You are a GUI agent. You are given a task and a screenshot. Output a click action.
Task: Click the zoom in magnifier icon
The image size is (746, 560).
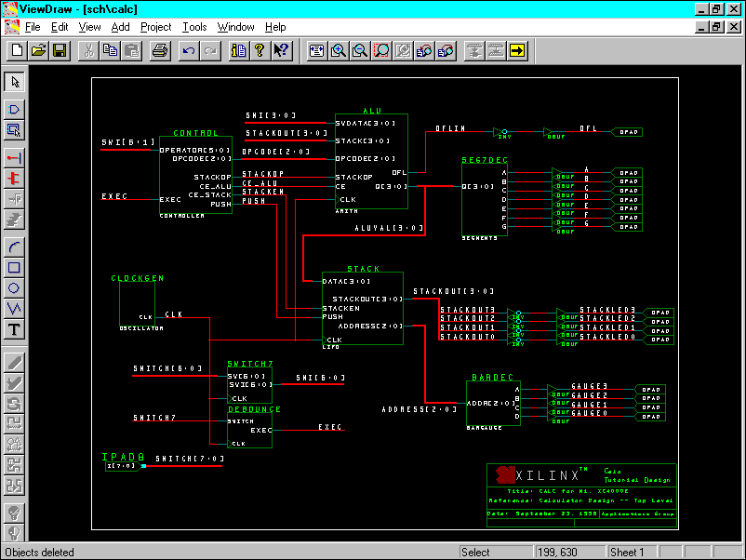click(338, 50)
